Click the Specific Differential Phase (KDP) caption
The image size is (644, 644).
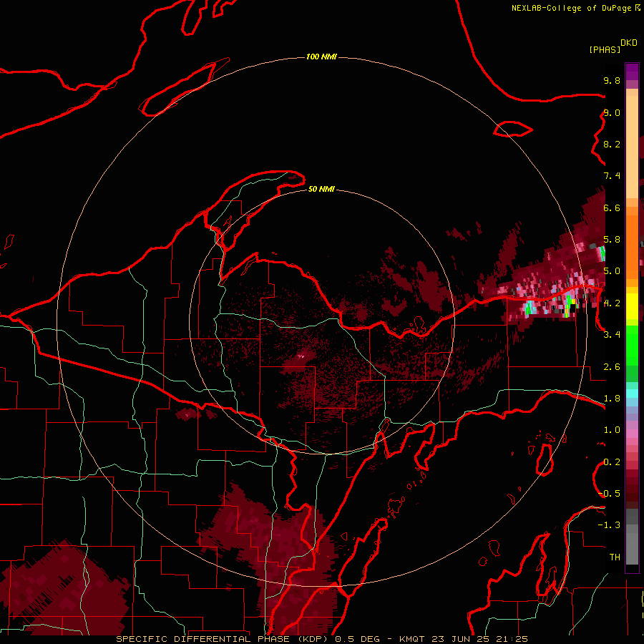[x=223, y=639]
